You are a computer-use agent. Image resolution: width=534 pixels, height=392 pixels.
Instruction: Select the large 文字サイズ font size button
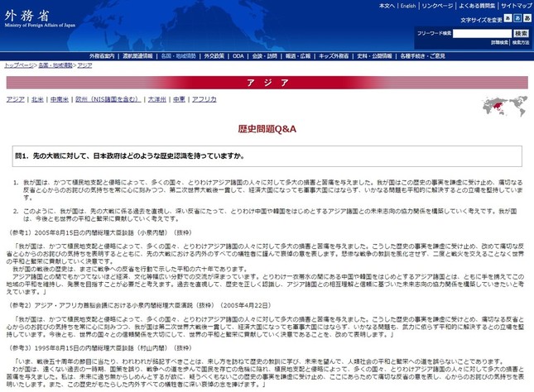(x=527, y=18)
